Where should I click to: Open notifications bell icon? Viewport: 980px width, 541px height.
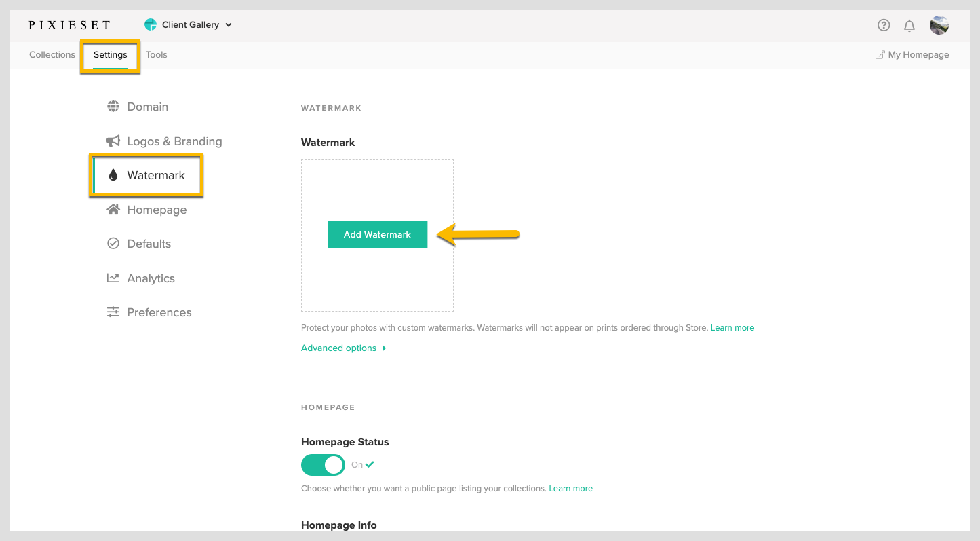(x=909, y=26)
